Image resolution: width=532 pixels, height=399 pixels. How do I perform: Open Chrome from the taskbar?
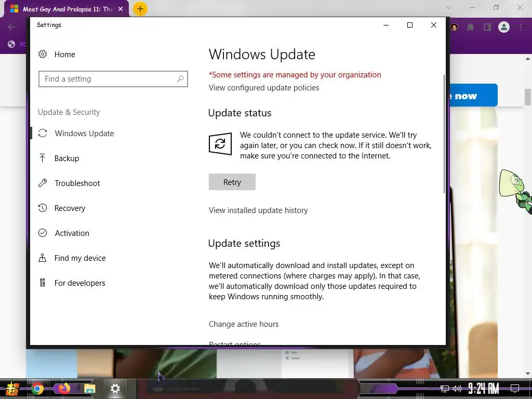[x=37, y=389]
